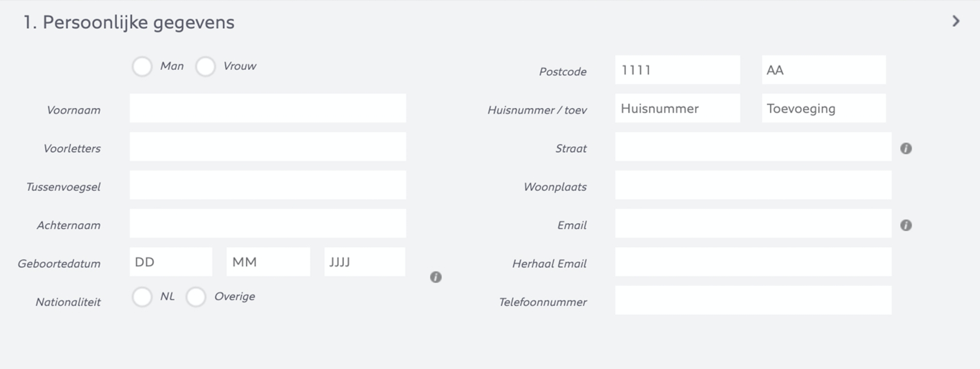The height and width of the screenshot is (369, 980).
Task: Focus the Woonplaats text field
Action: click(x=753, y=185)
